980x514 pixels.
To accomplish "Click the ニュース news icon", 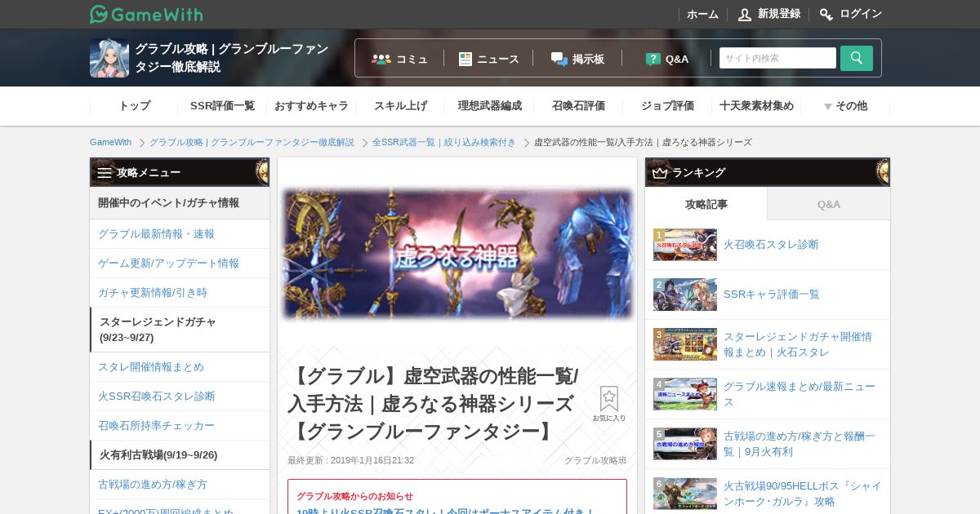I will (465, 59).
